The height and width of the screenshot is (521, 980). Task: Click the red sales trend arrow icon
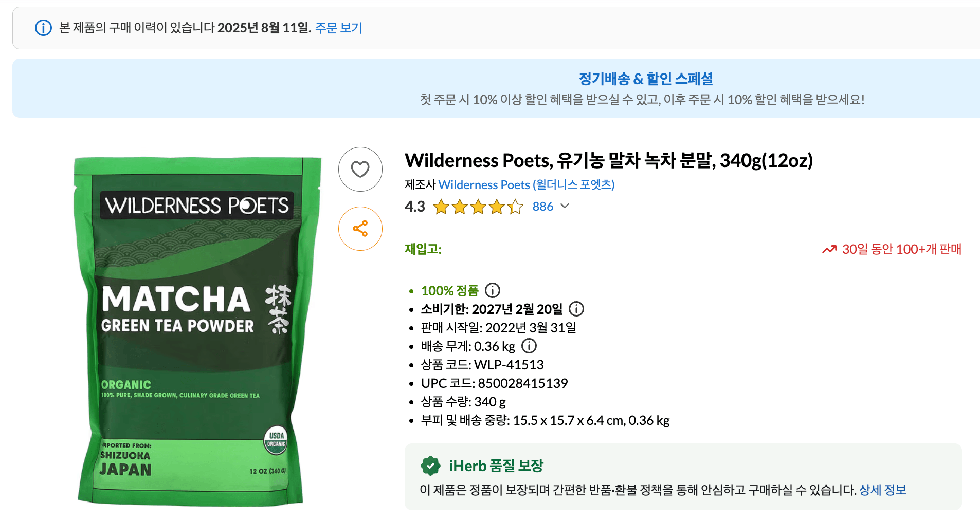coord(829,249)
